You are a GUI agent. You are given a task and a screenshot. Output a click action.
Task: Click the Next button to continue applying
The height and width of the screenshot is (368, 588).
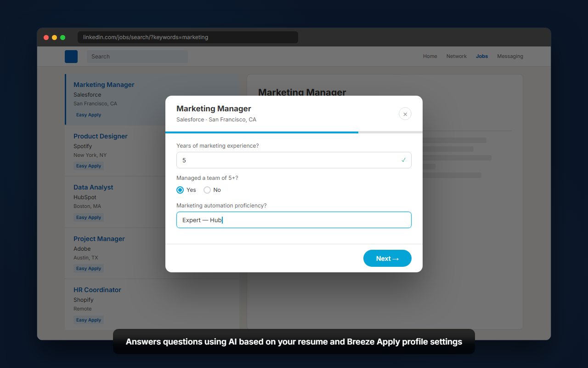[x=387, y=258]
